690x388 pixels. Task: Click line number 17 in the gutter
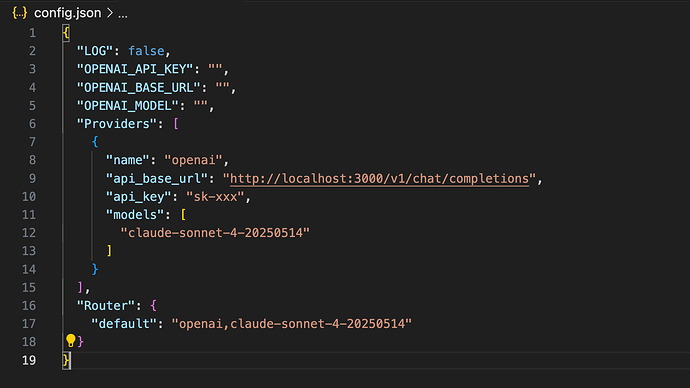pos(29,324)
